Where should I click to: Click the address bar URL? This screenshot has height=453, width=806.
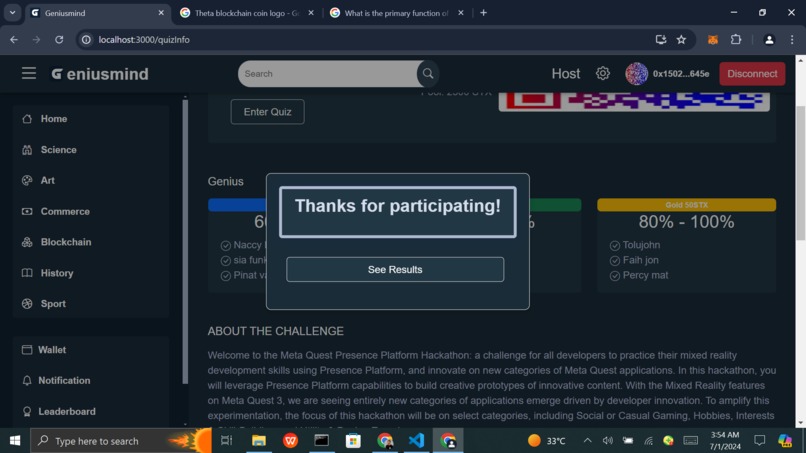144,40
